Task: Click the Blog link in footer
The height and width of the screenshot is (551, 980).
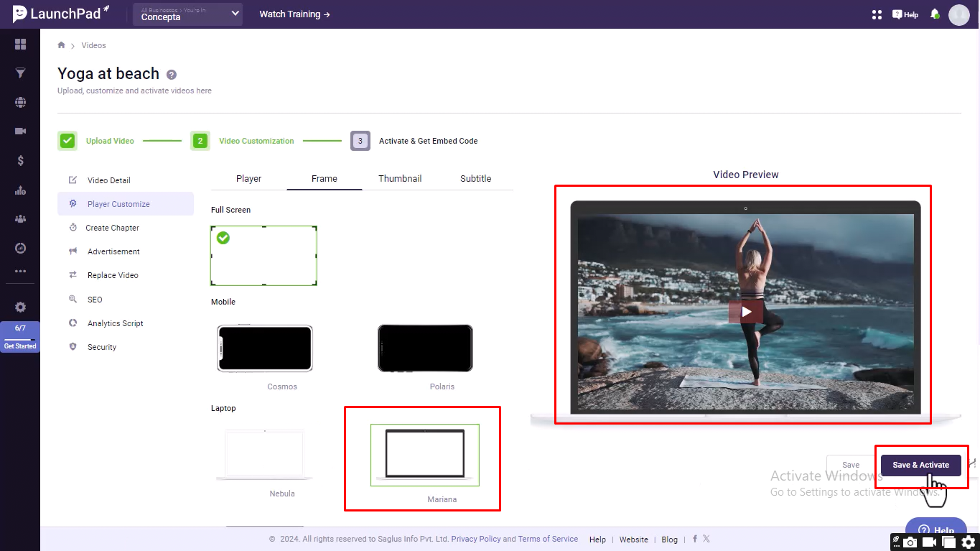Action: click(x=669, y=540)
